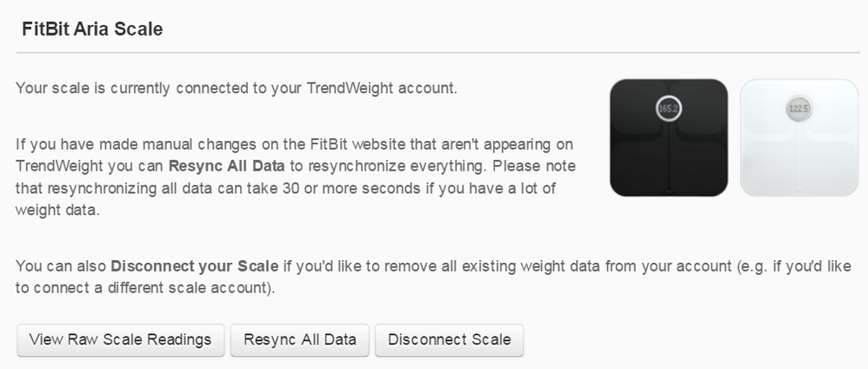Select the black Aria scale image
Screen dimensions: 868x369
coord(669,138)
